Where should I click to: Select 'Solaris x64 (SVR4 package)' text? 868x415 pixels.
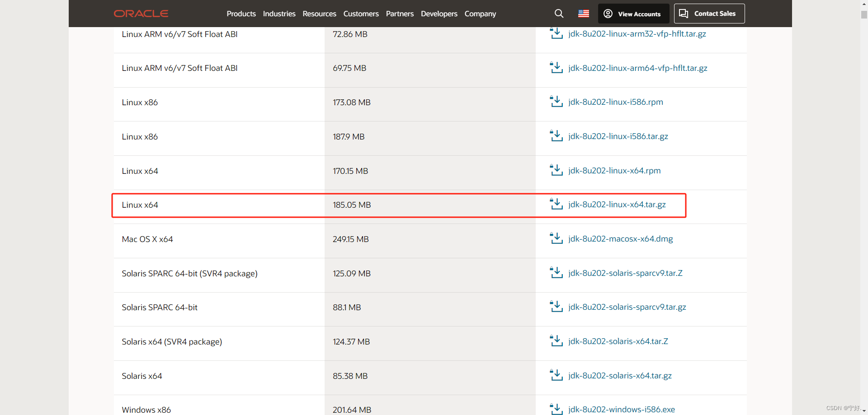pyautogui.click(x=172, y=342)
